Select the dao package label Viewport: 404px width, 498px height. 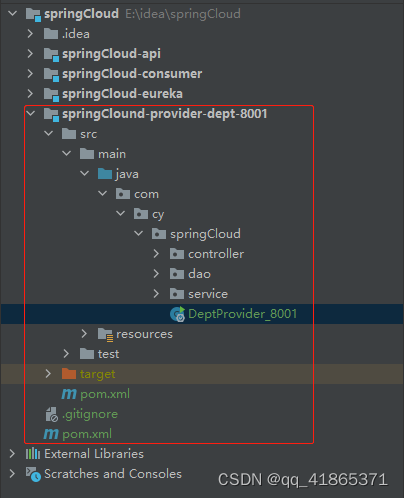point(199,274)
